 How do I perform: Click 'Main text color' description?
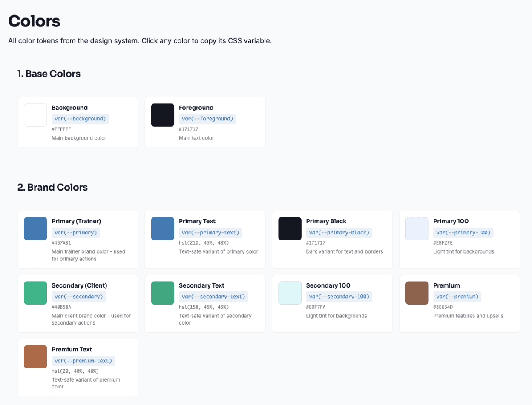196,138
